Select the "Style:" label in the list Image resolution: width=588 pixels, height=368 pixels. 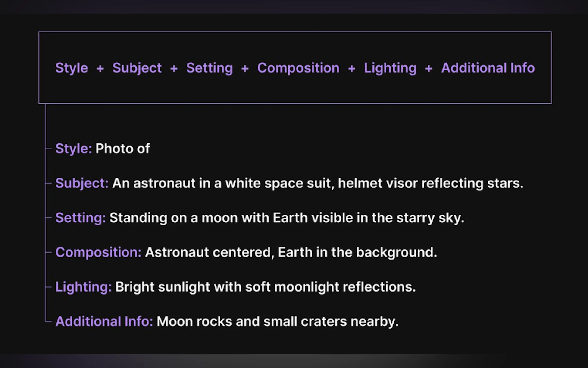(x=73, y=149)
